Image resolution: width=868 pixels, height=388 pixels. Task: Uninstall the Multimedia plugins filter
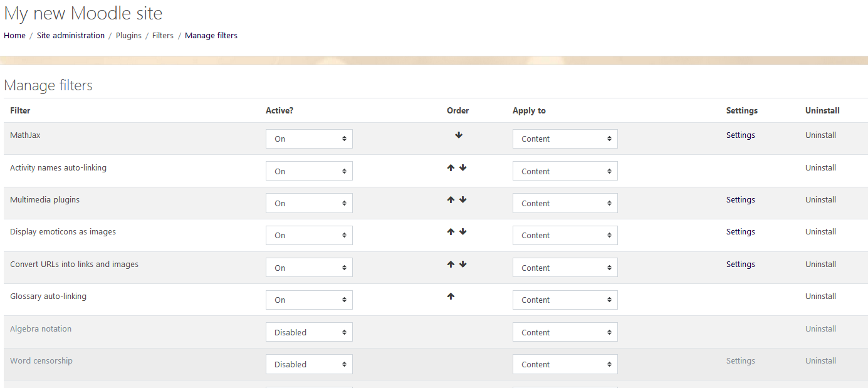820,199
